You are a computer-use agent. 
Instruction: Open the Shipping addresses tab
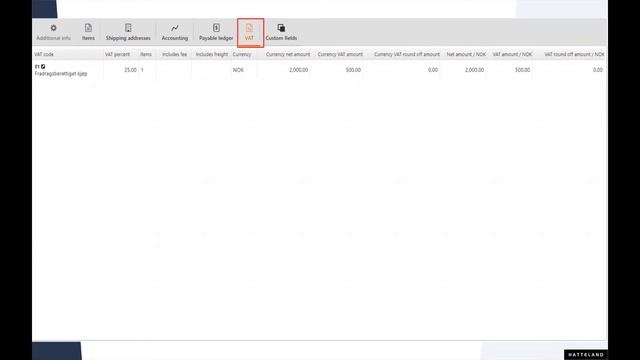point(128,33)
